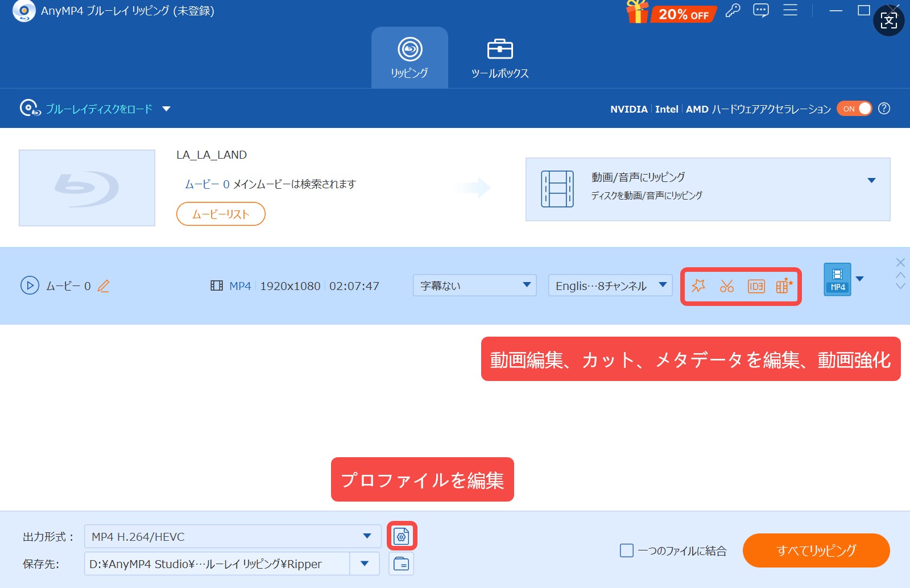Check 一つのファイルに結合 checkbox
The image size is (910, 588).
626,550
